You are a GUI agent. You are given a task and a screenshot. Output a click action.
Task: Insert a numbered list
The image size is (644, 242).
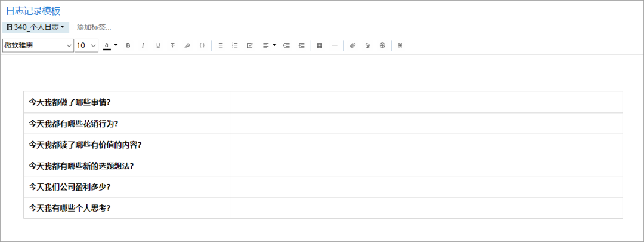click(235, 45)
